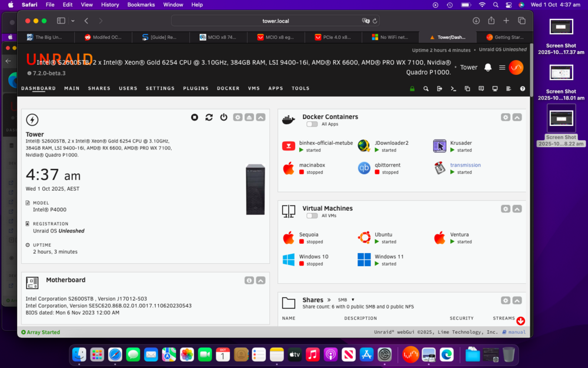
Task: Open the log lines icon in nav bar
Action: click(509, 89)
